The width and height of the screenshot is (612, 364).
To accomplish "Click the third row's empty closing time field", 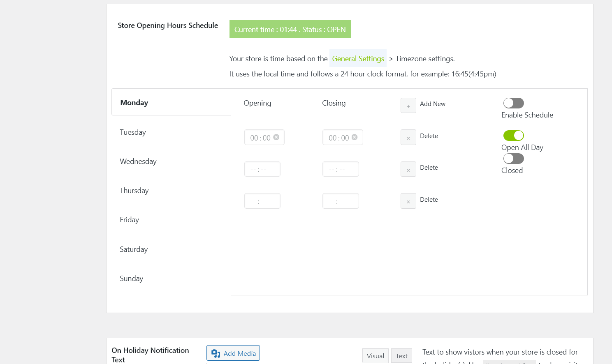I will coord(341,201).
